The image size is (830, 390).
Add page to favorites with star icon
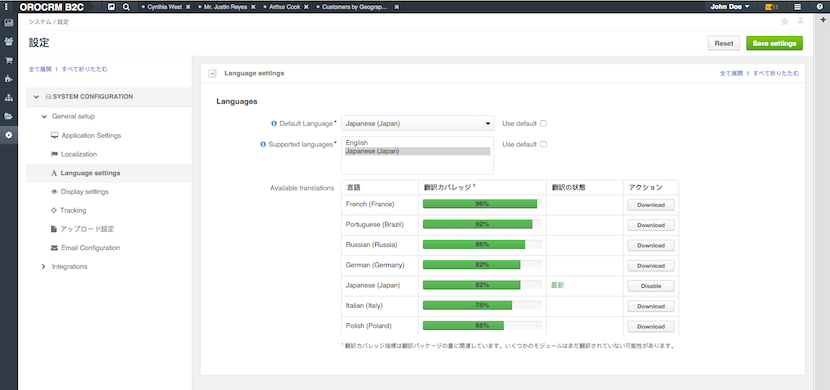pyautogui.click(x=784, y=21)
